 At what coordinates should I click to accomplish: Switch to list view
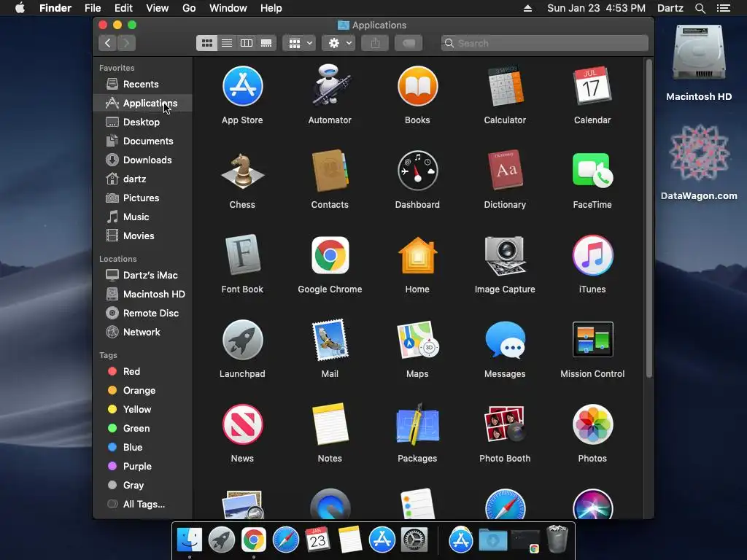[227, 43]
